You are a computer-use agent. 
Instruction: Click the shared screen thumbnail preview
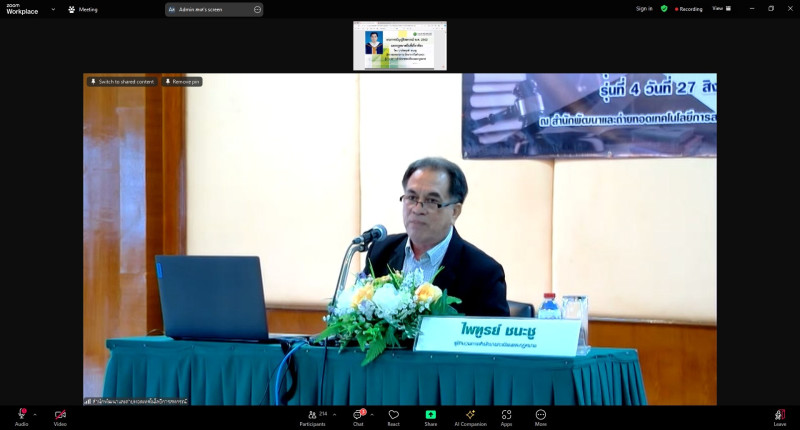(400, 45)
